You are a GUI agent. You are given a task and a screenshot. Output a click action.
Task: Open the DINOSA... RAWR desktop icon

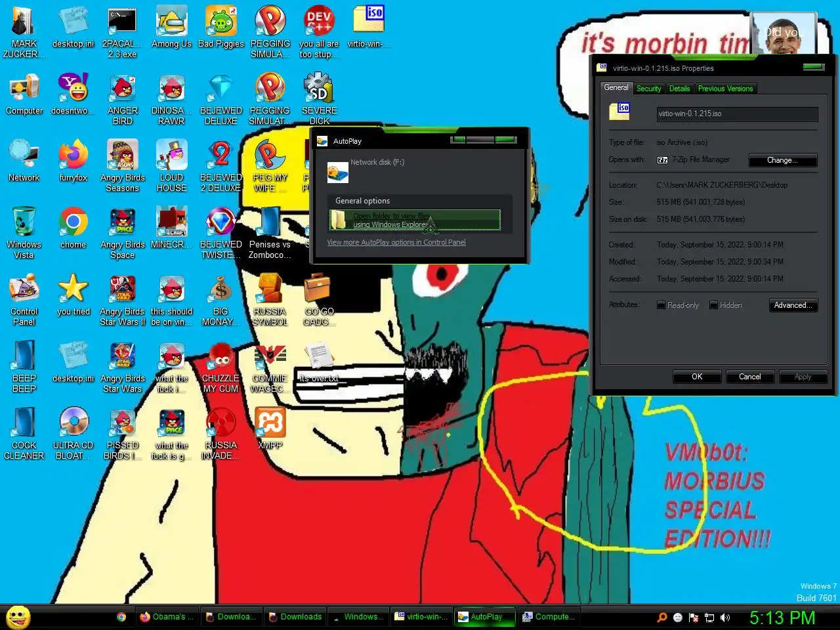[171, 99]
